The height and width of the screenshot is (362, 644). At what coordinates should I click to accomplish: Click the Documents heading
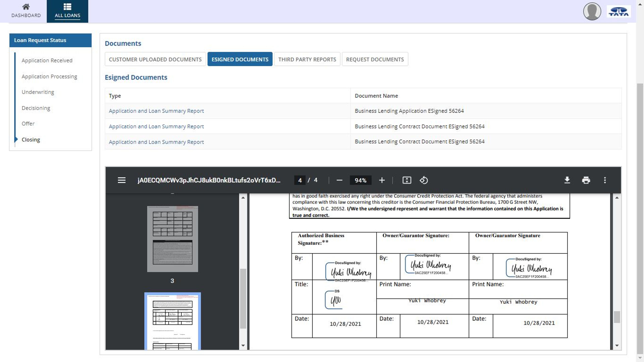pos(123,43)
